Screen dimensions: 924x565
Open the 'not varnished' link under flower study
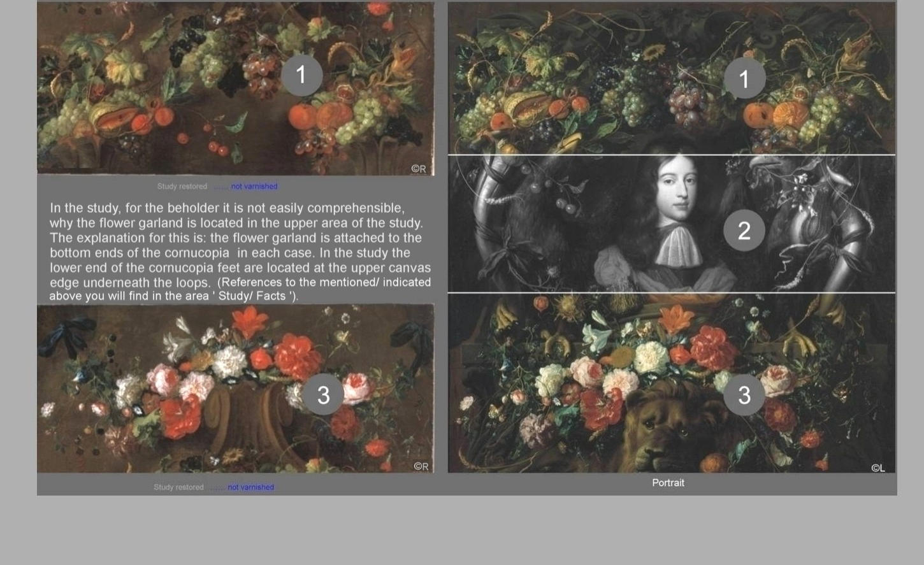coord(250,487)
